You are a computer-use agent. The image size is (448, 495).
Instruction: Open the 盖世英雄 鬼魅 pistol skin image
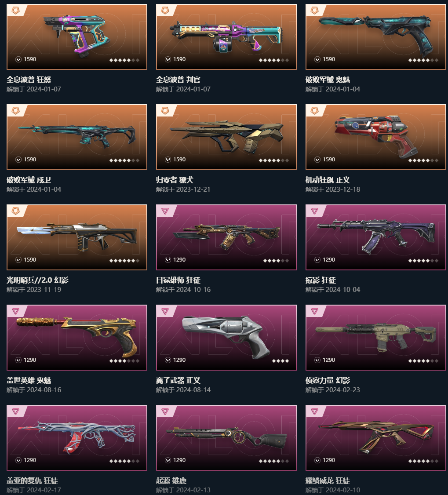coord(77,338)
